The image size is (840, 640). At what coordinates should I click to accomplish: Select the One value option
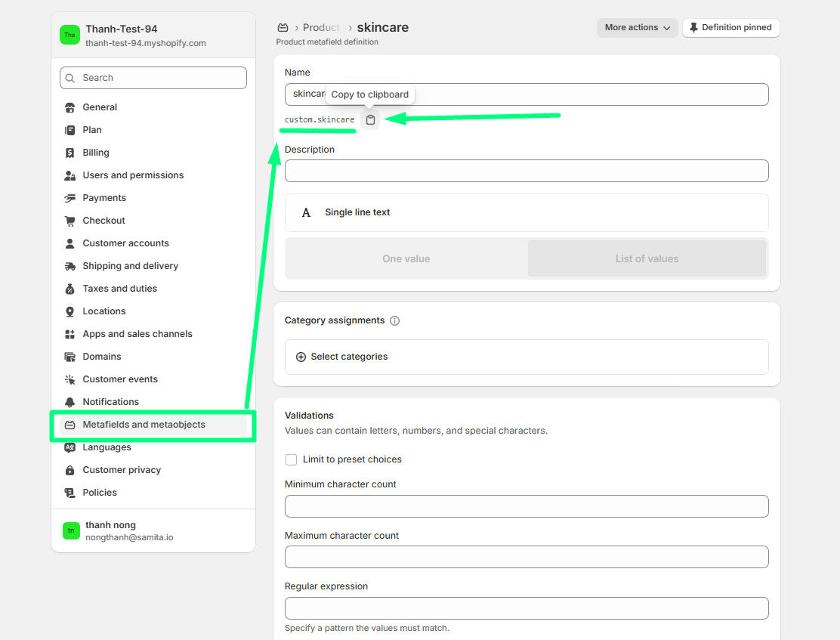pos(406,258)
